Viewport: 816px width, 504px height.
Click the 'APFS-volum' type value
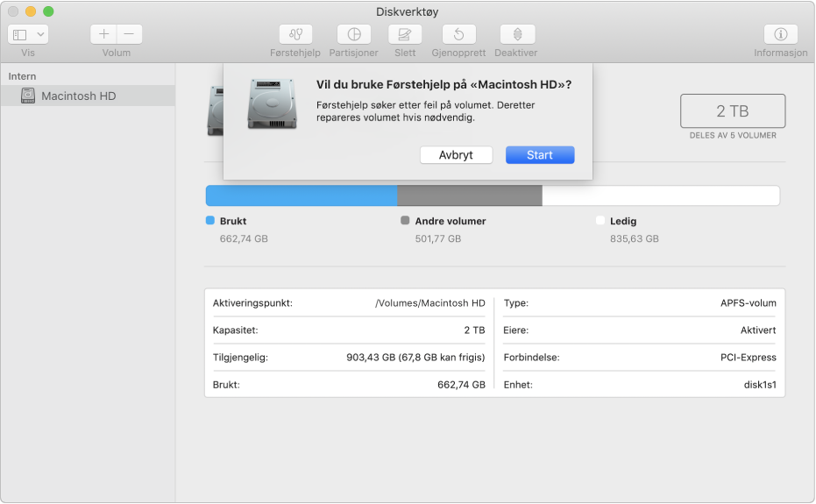[x=749, y=303]
